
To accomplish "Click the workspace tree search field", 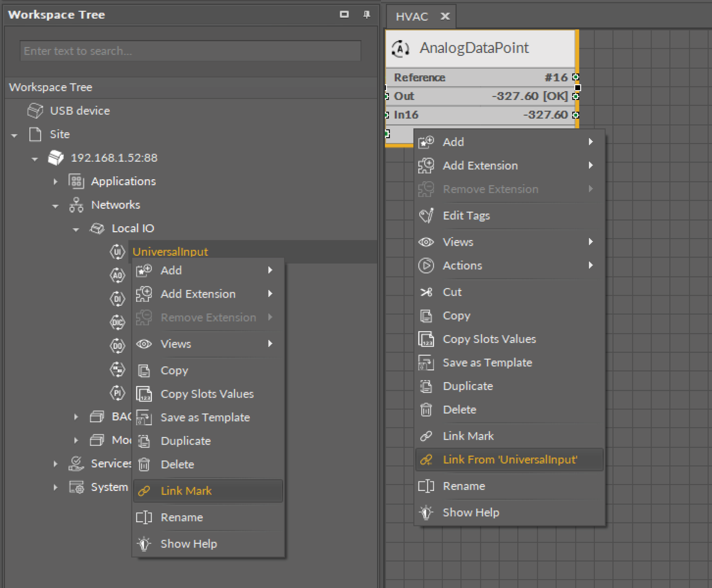I will tap(190, 51).
